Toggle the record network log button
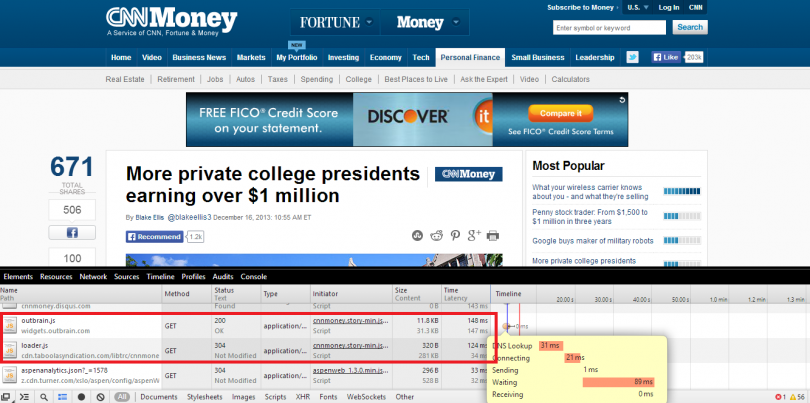810x403 pixels. (82, 397)
